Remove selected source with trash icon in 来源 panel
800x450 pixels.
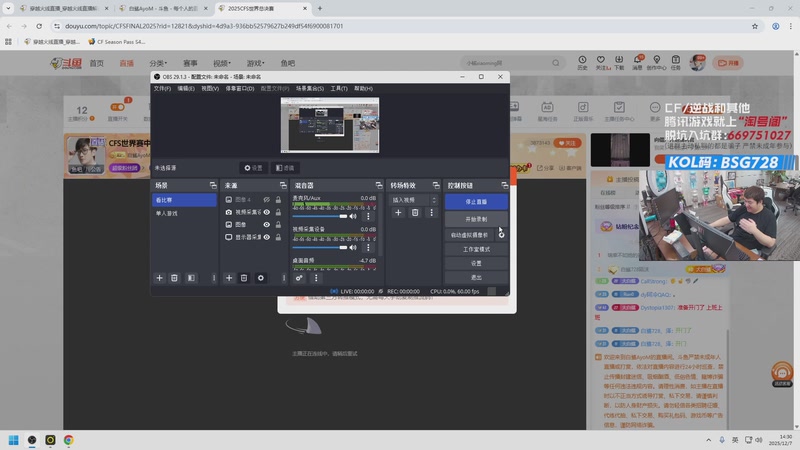point(244,278)
